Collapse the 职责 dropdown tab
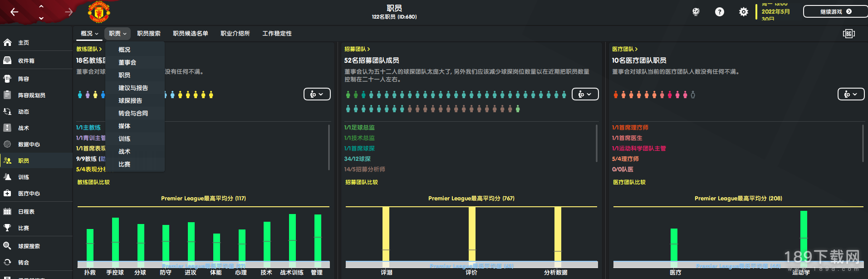Viewport: 868px width, 279px height. click(x=118, y=34)
